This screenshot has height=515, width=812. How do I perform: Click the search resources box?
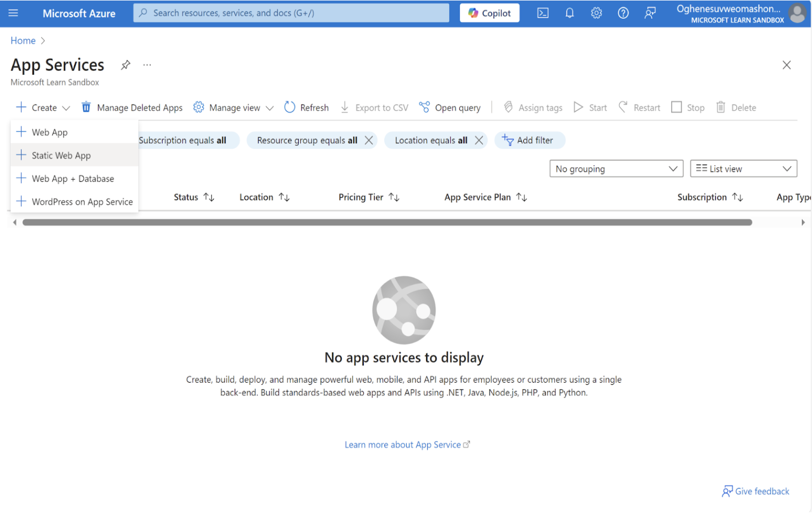point(291,13)
